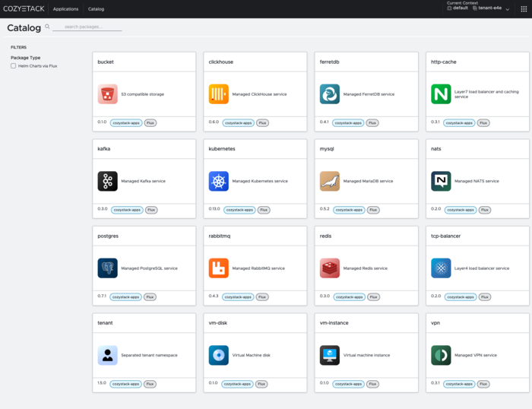Viewport: 532px width, 409px height.
Task: Open the tenant package card title
Action: click(105, 322)
